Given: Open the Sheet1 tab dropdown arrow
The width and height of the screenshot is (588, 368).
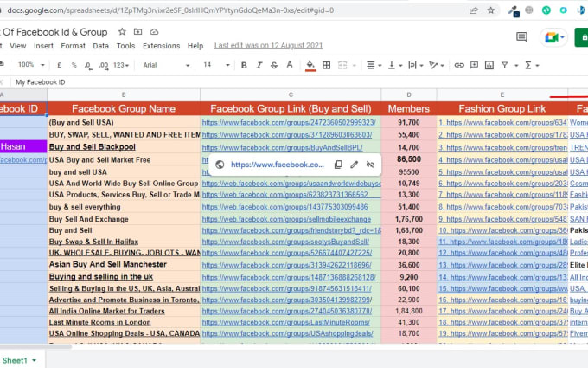Looking at the screenshot, I should pyautogui.click(x=35, y=360).
